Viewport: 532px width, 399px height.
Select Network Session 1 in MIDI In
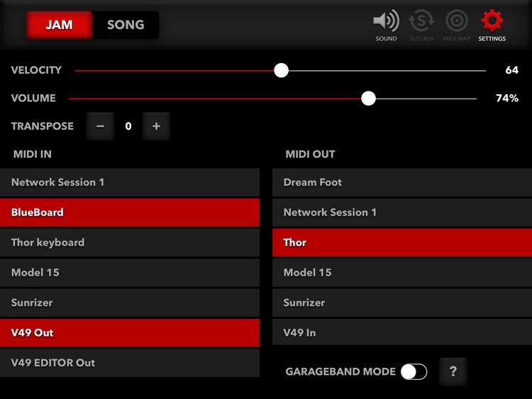pos(130,182)
